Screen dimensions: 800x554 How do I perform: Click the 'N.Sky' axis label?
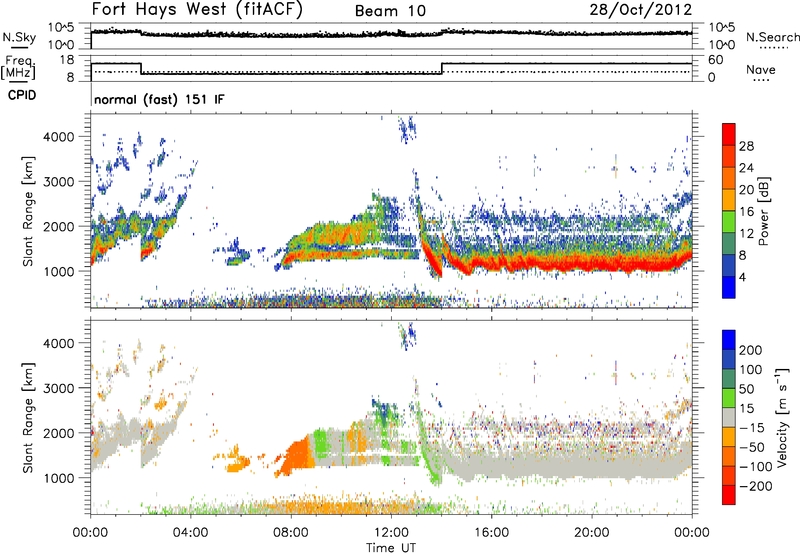click(19, 37)
